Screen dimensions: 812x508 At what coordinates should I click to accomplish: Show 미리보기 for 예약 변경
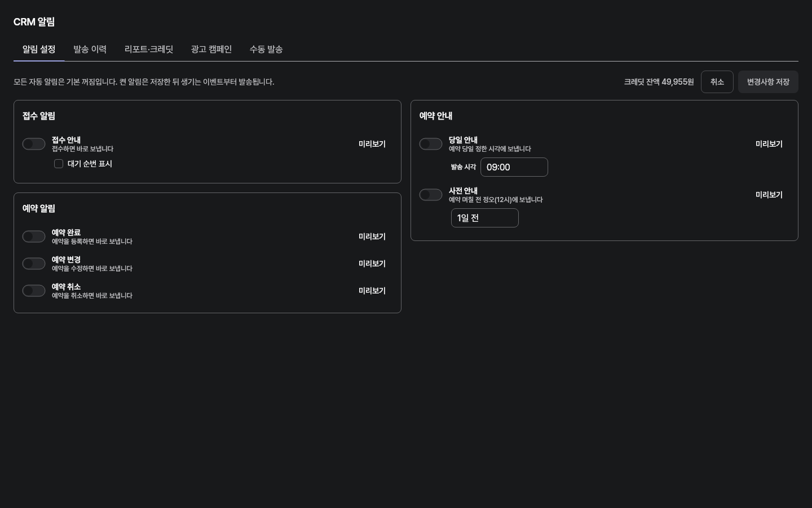click(x=372, y=264)
